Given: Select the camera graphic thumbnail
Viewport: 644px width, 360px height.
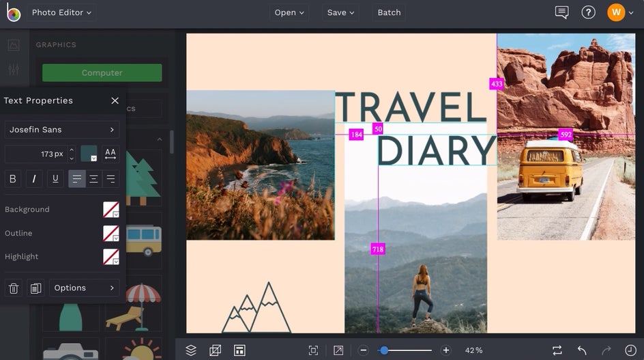Looking at the screenshot, I should tap(71, 350).
